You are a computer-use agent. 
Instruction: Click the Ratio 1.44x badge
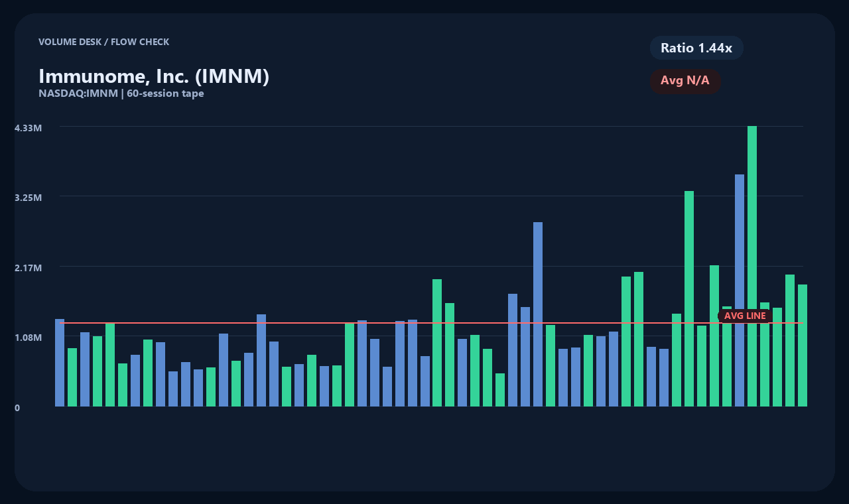pyautogui.click(x=696, y=48)
